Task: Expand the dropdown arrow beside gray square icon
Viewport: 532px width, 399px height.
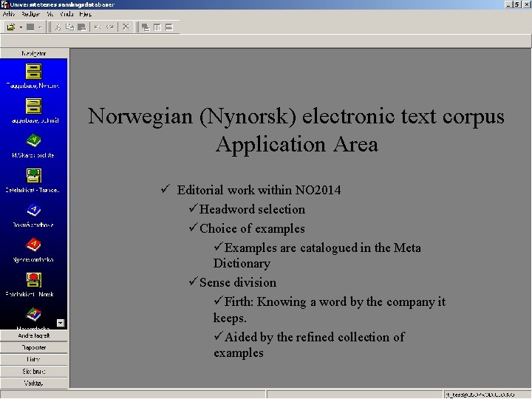Action: coord(40,27)
